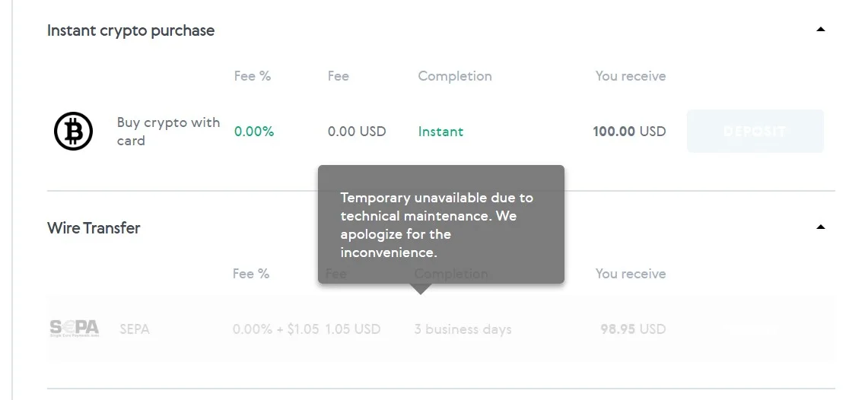
Task: Click the 0.00% fee percentage value
Action: (254, 132)
